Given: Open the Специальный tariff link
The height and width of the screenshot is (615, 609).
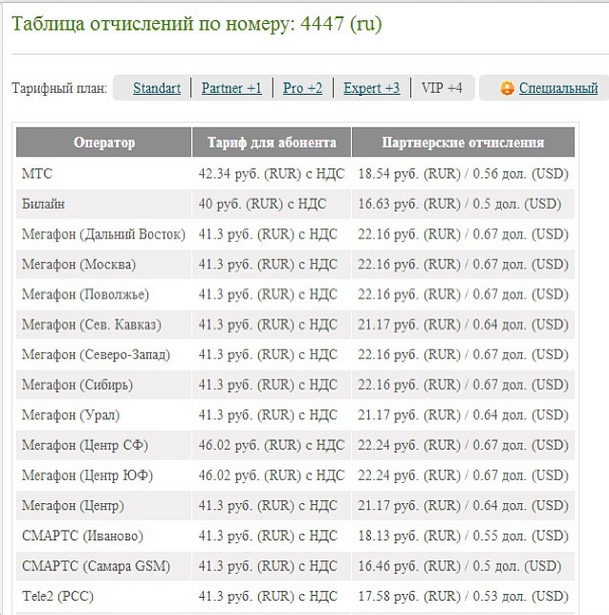Looking at the screenshot, I should [558, 88].
